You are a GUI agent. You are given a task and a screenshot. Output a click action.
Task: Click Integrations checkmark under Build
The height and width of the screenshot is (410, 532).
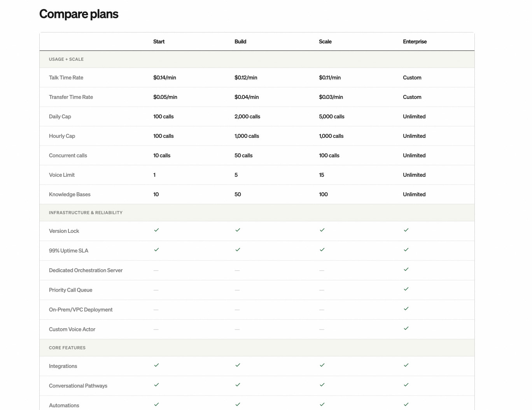(x=238, y=365)
